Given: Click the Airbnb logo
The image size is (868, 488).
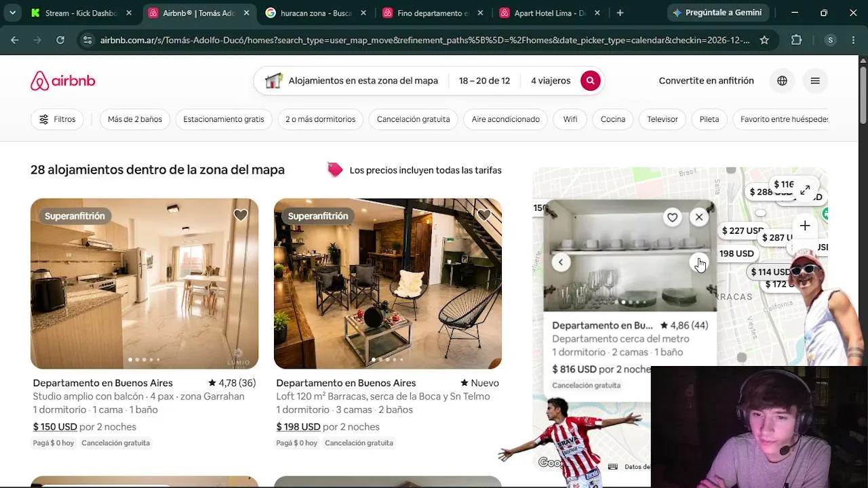Looking at the screenshot, I should coord(63,81).
